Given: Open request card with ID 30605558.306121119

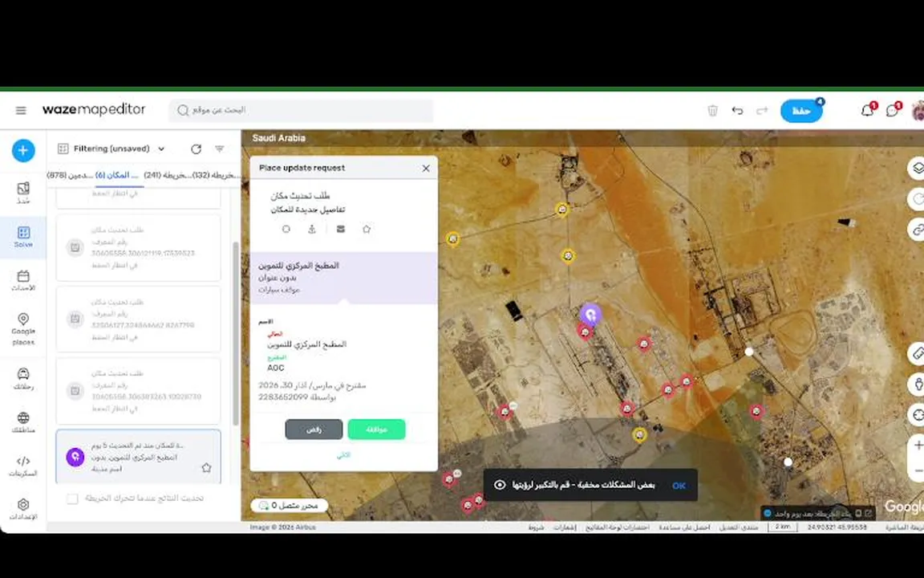Looking at the screenshot, I should tap(139, 247).
